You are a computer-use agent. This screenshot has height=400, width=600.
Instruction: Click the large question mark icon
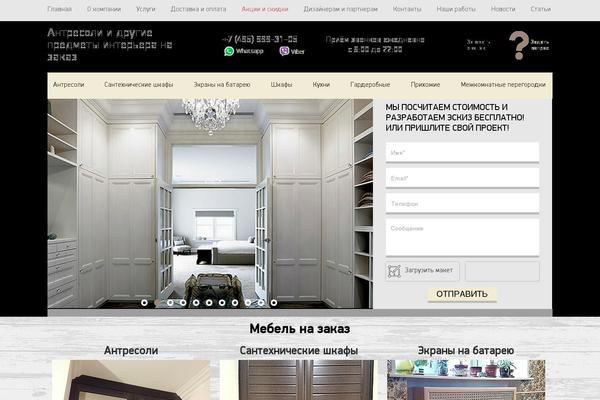tap(518, 45)
